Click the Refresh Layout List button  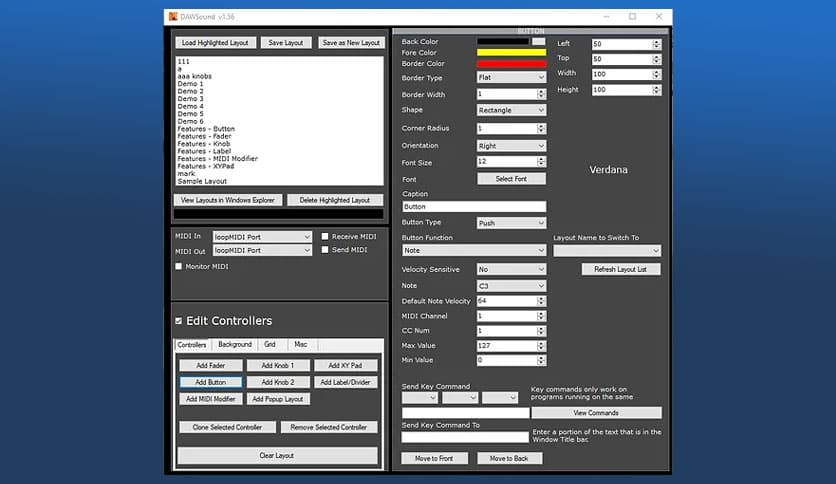tap(621, 269)
